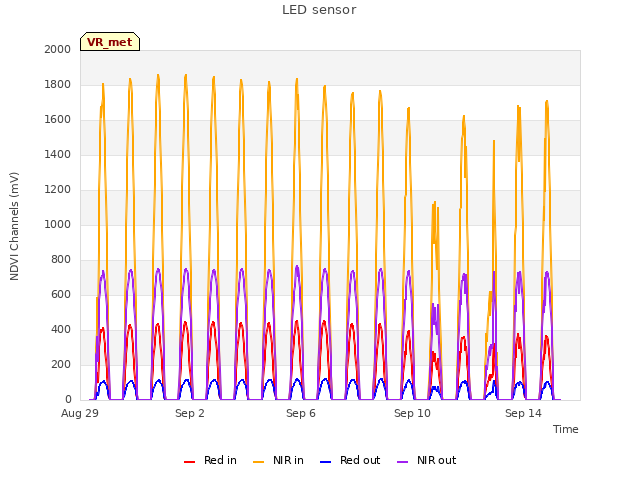Click the Sep 14 x-axis tick label
Screen dimensions: 640x480
pos(523,413)
